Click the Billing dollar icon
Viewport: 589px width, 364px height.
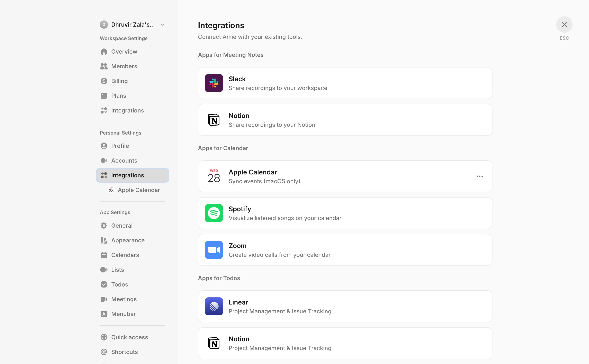tap(104, 81)
